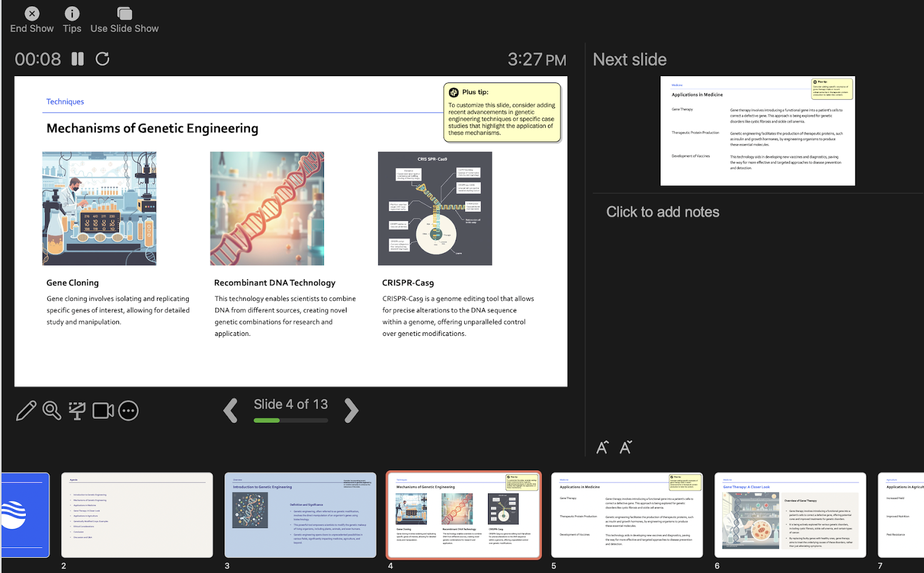This screenshot has width=924, height=573.
Task: Click the End Show icon
Action: point(32,14)
